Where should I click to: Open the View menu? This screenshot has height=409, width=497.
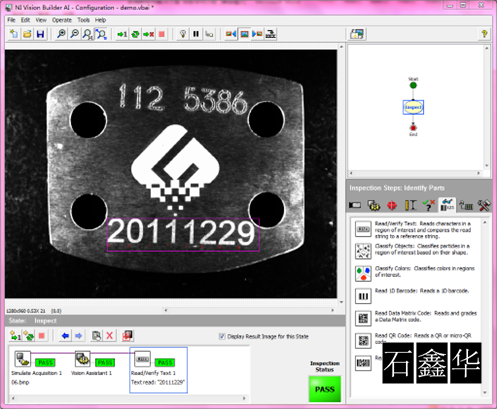[41, 20]
